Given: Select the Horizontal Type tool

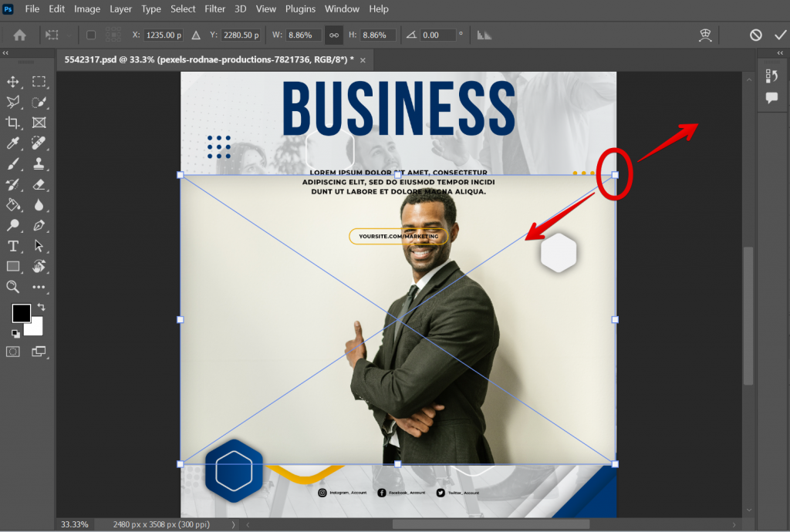Looking at the screenshot, I should [x=14, y=247].
